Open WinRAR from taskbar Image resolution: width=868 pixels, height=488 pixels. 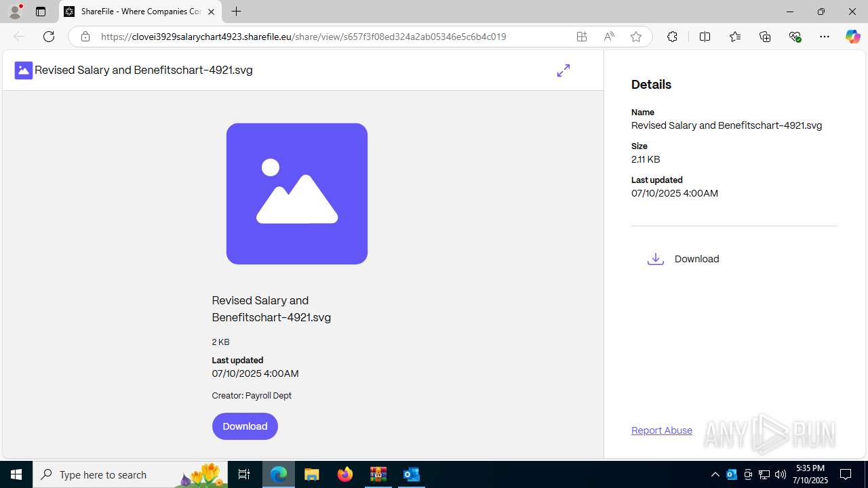[x=378, y=474]
